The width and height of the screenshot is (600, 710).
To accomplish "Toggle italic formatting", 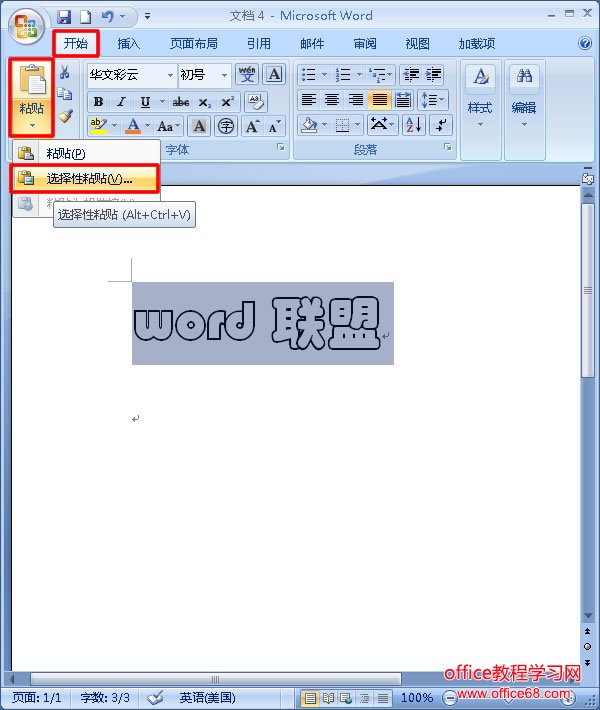I will (121, 102).
